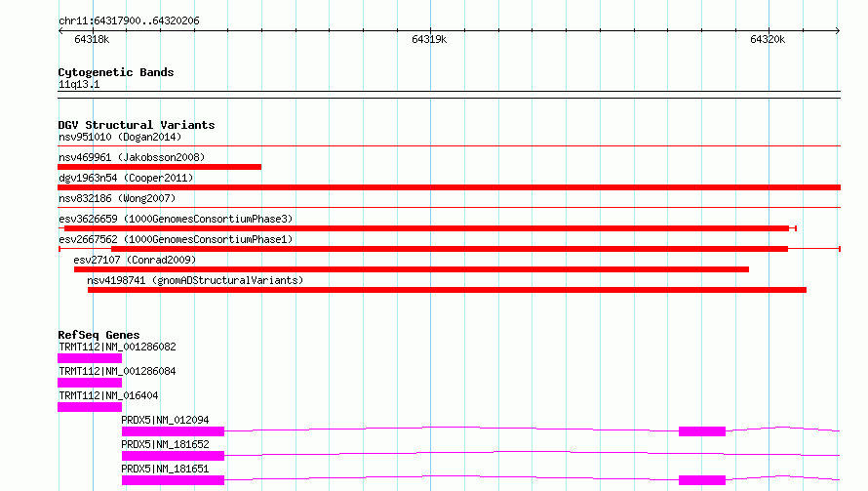Viewport: 868px width, 491px height.
Task: Open TRMT112|NM_001286084 gene label
Action: (117, 371)
